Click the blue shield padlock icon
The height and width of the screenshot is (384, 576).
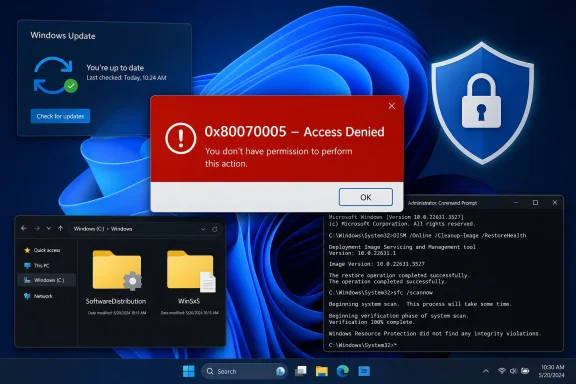coord(482,103)
